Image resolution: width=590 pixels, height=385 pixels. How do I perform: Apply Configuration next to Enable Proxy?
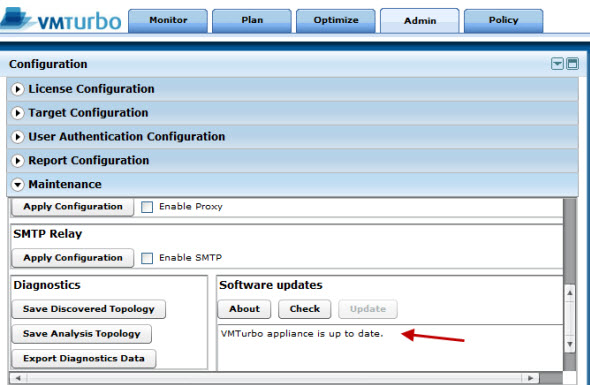tap(73, 207)
